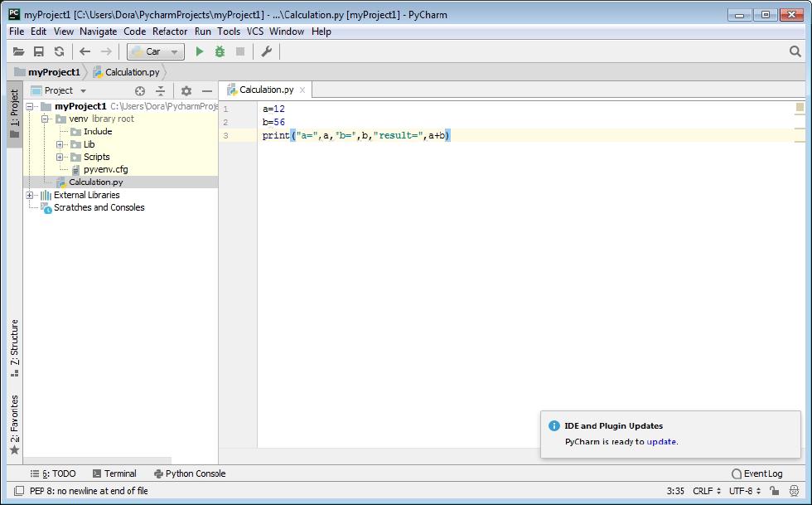Click the code analysis indicator atop the editor gutter
This screenshot has width=812, height=505.
[x=800, y=107]
